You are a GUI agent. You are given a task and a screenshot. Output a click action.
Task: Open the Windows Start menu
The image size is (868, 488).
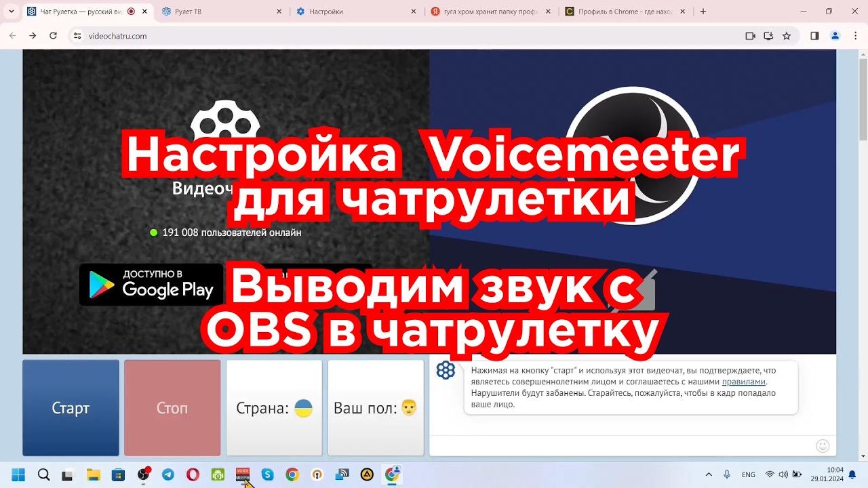[x=18, y=474]
